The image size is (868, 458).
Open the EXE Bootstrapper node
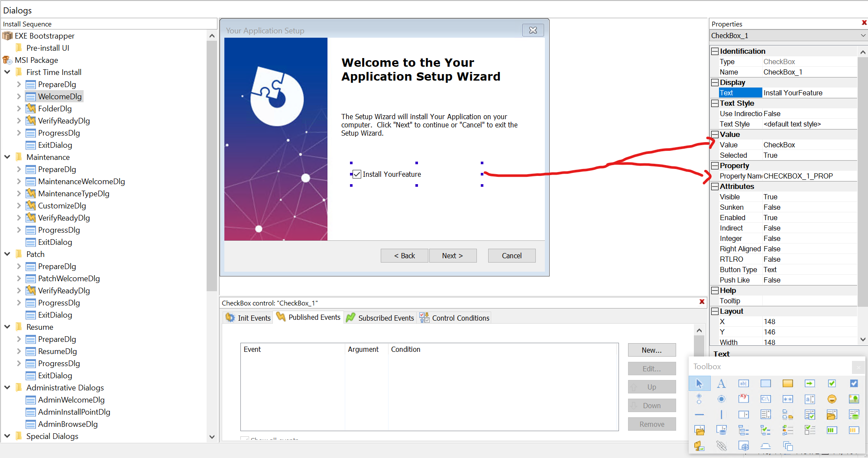coord(45,36)
